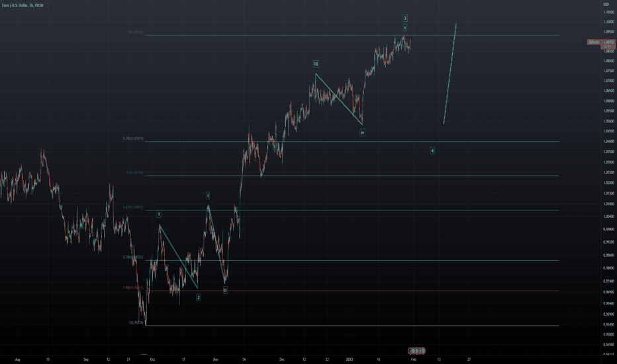617x364 pixels.
Task: Select the boxed wave label 1
Action: click(159, 214)
